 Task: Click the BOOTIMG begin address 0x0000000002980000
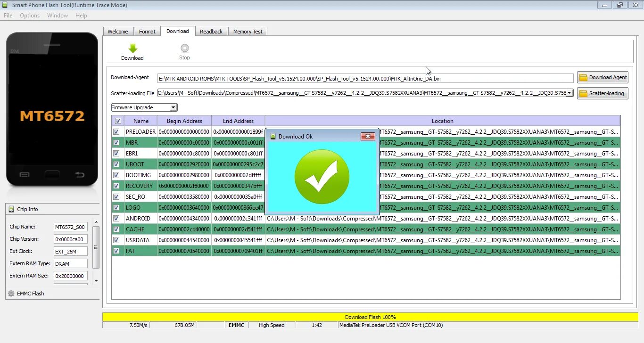click(x=184, y=175)
